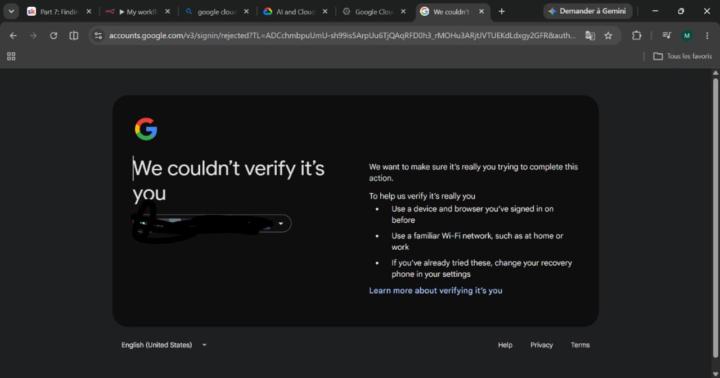Open the Privacy link
This screenshot has height=378, width=720.
(x=541, y=345)
